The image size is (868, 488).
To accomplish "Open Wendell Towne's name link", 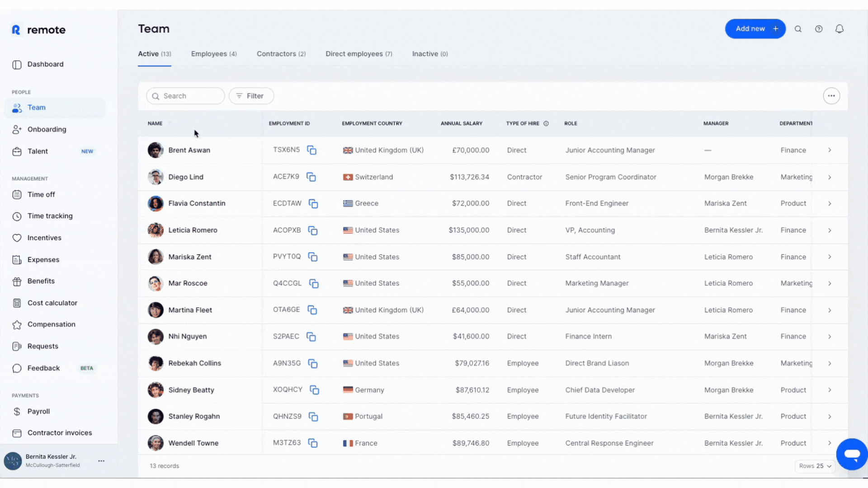I will click(193, 443).
